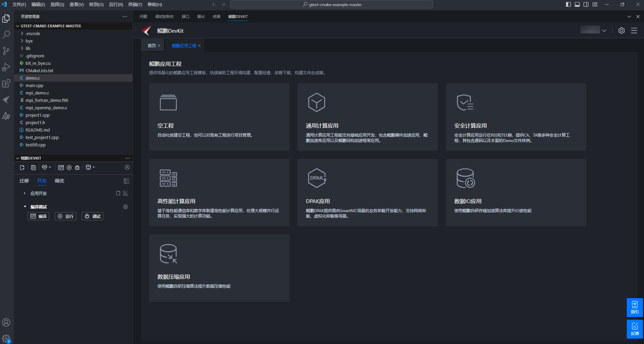Close the 首页 tab
644x344 pixels.
[x=159, y=46]
